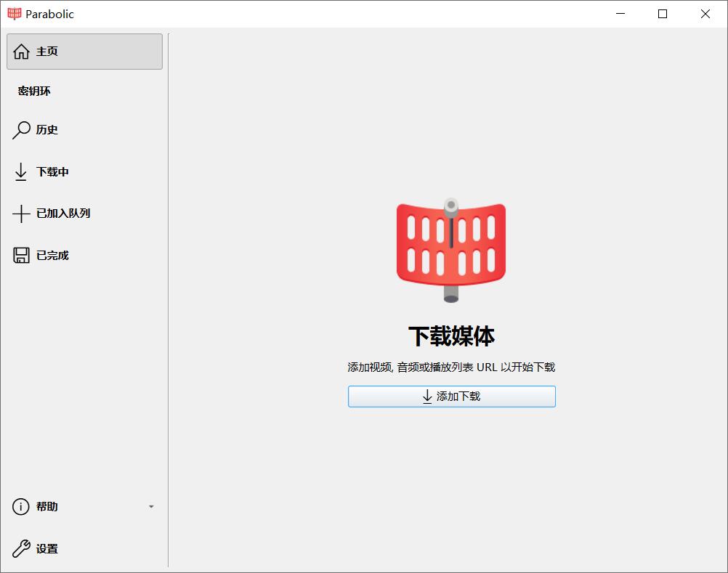
Task: Click the 帮助 info circle icon
Action: tap(21, 507)
